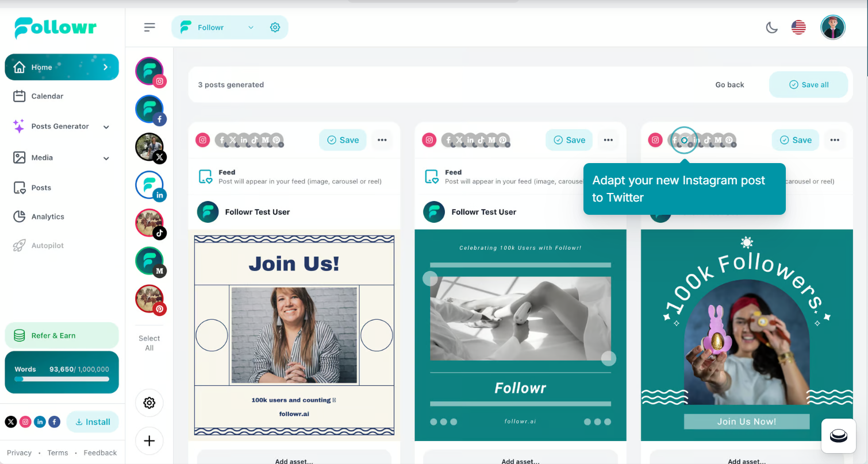Image resolution: width=868 pixels, height=464 pixels.
Task: Adapt Join Us! post to LinkedIn
Action: point(244,140)
